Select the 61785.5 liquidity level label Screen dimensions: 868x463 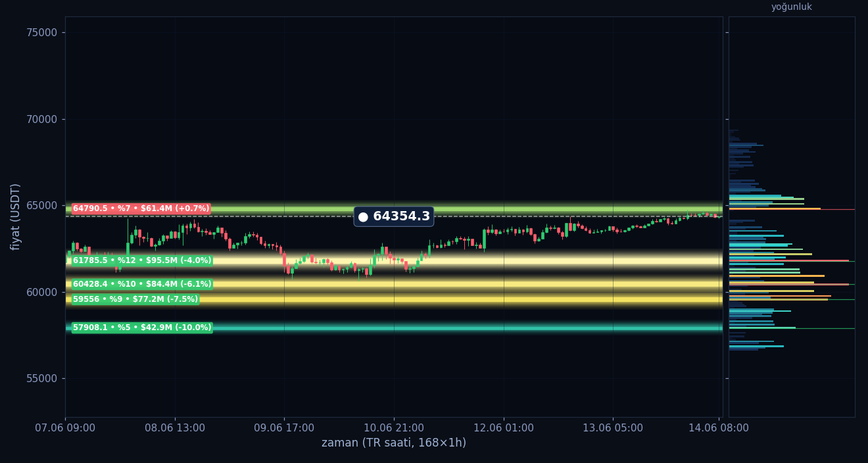click(142, 260)
